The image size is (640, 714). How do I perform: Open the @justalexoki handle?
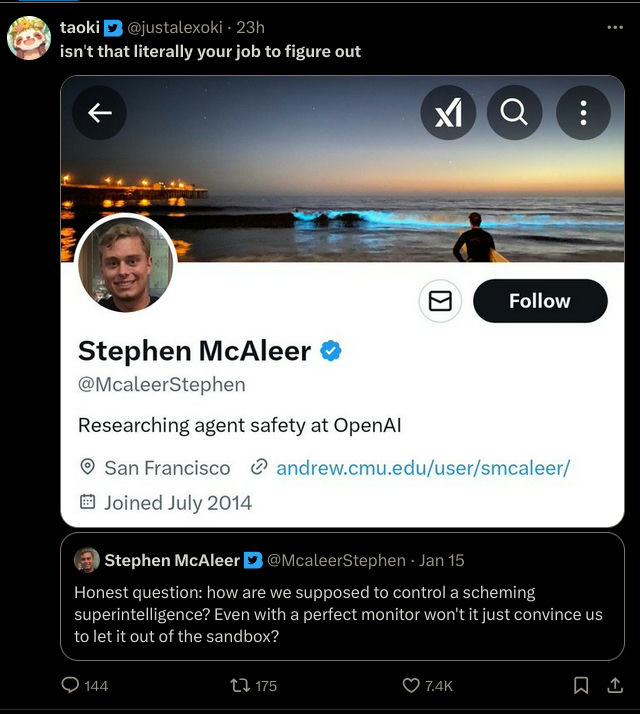coord(175,27)
